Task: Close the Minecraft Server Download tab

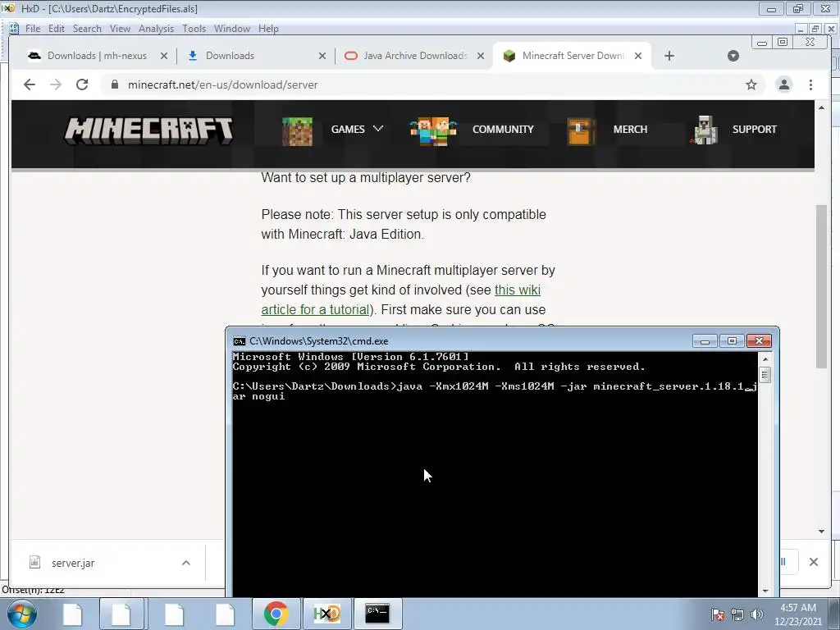Action: tap(638, 56)
